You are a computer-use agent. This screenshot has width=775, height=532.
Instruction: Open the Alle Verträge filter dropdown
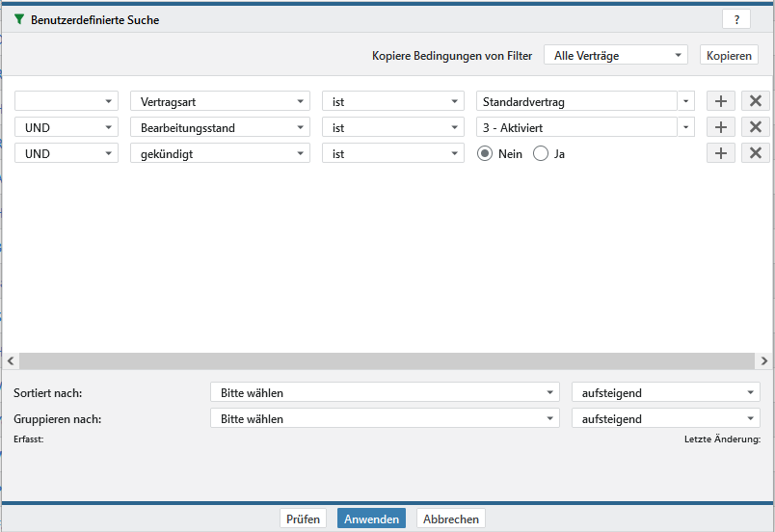615,56
